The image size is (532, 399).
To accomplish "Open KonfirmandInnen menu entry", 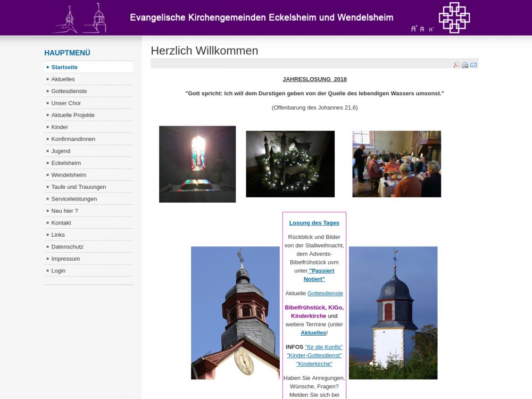I will coord(73,139).
